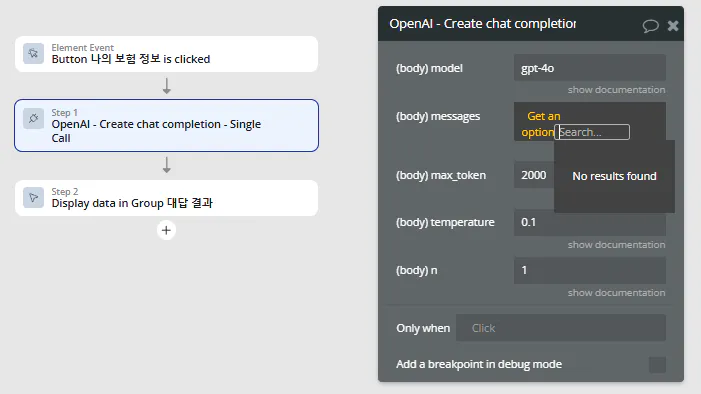Select the Button is clicked event card

[x=166, y=54]
